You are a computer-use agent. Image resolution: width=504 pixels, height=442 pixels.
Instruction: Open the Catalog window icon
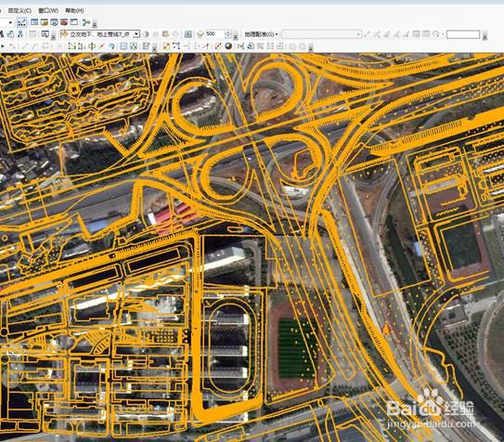click(45, 22)
